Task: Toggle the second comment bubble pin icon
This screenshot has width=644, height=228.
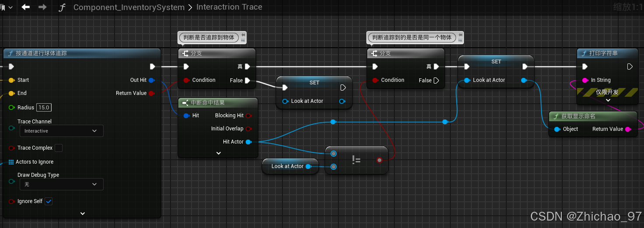Action: [460, 35]
